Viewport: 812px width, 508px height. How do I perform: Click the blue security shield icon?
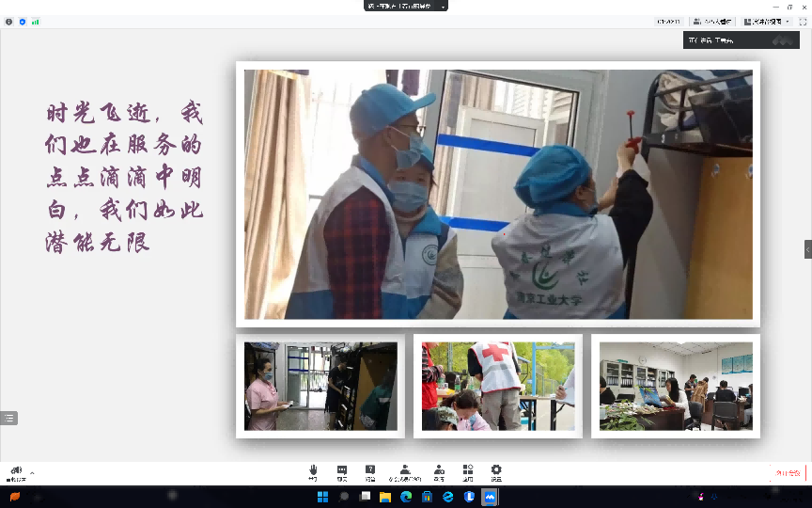point(23,21)
